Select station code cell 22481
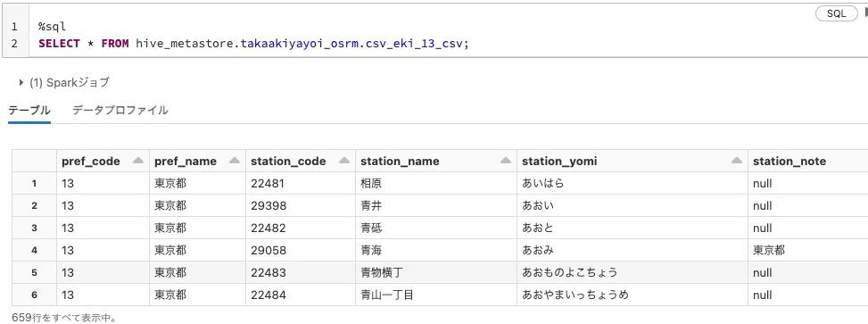 pyautogui.click(x=301, y=183)
